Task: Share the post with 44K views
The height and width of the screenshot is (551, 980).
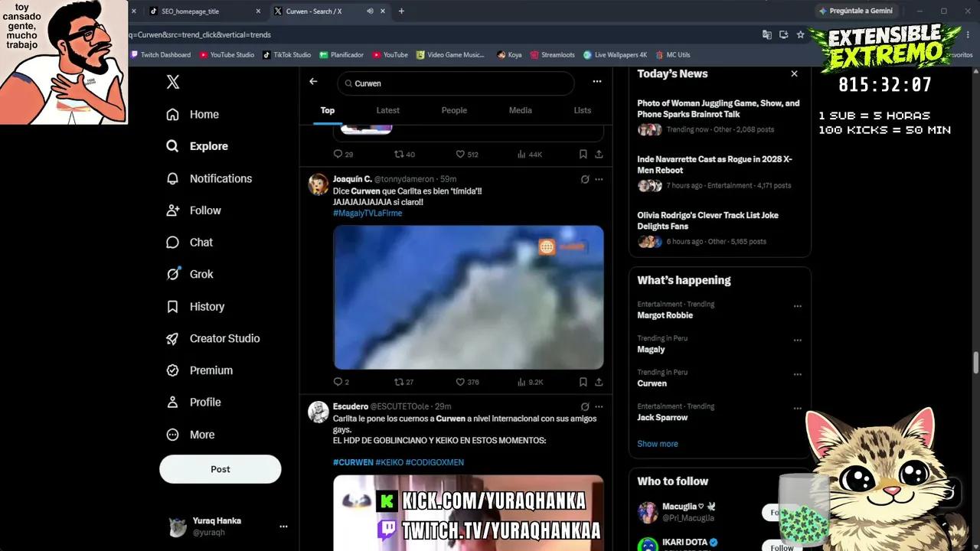Action: pos(599,154)
